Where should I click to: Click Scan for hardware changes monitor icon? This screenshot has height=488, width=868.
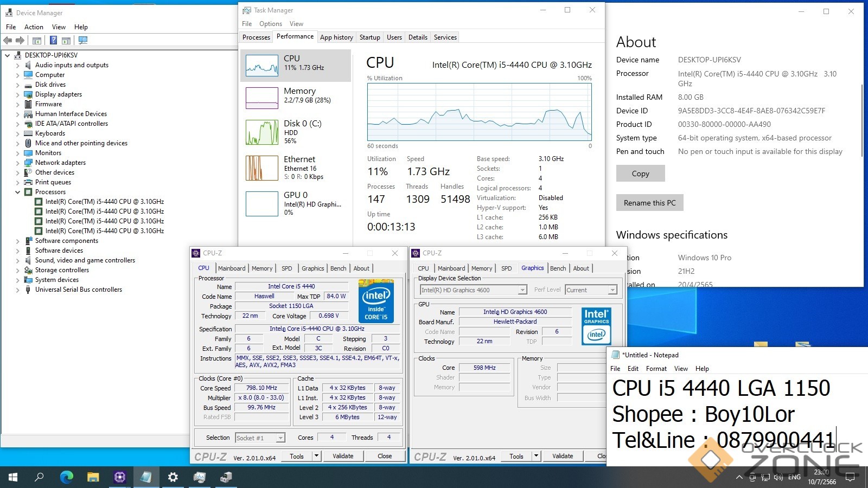point(82,40)
